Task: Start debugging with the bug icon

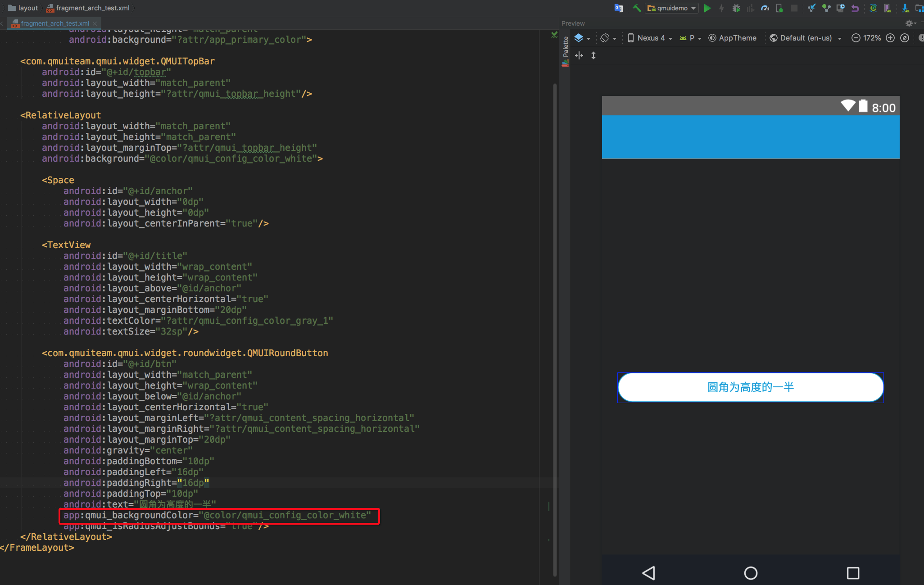Action: (x=736, y=8)
